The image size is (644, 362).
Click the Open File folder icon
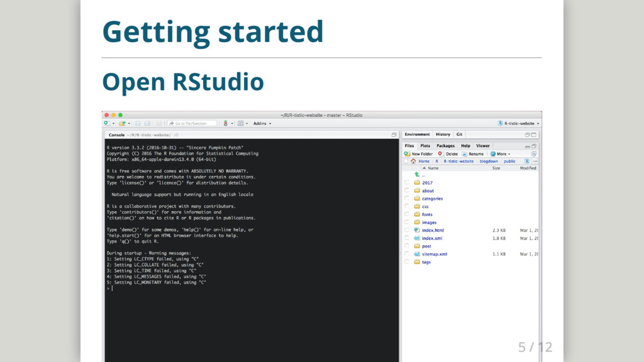(x=122, y=123)
